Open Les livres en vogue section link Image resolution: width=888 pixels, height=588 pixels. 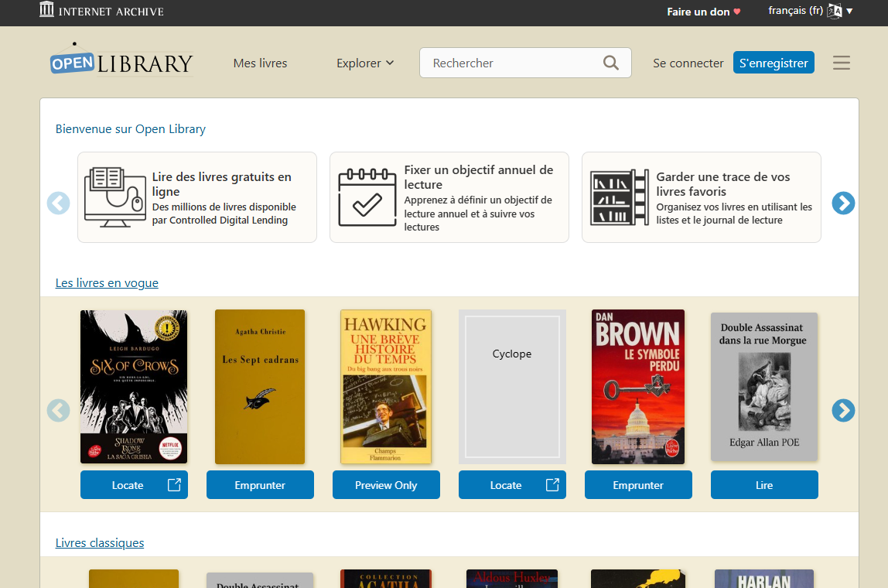(x=107, y=282)
